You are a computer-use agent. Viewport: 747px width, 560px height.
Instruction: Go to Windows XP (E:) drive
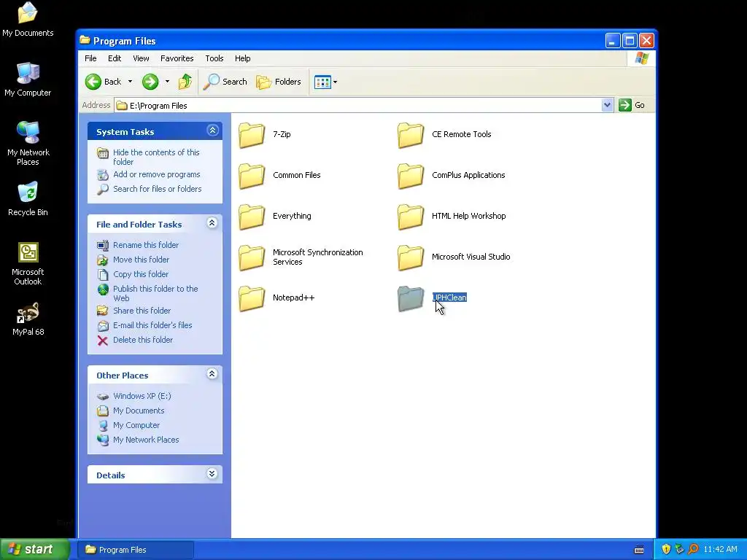coord(142,396)
